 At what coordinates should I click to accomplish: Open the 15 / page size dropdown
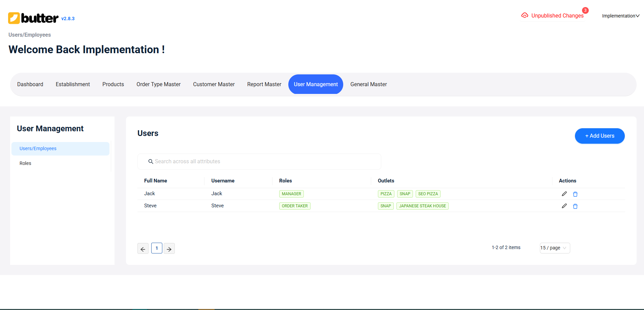point(554,248)
